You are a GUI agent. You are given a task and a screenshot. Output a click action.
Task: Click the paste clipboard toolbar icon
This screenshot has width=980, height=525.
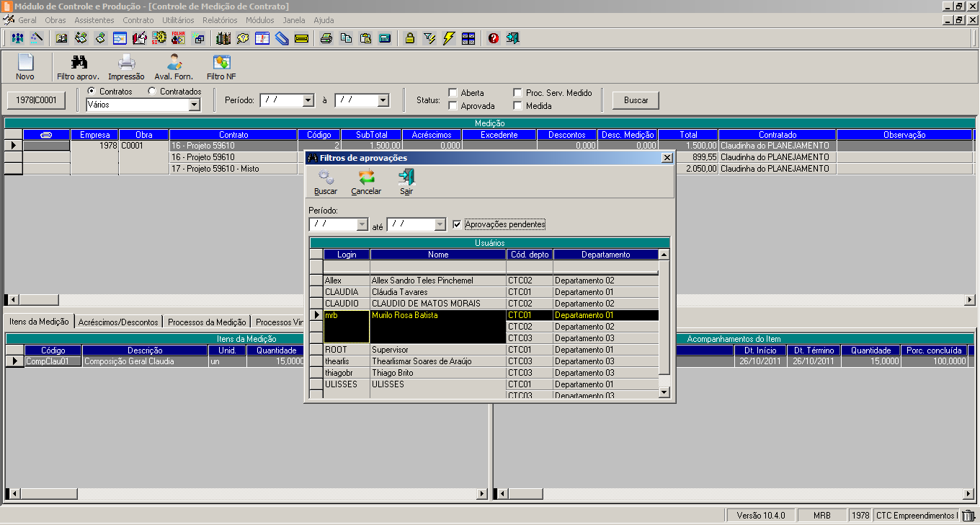click(x=365, y=38)
